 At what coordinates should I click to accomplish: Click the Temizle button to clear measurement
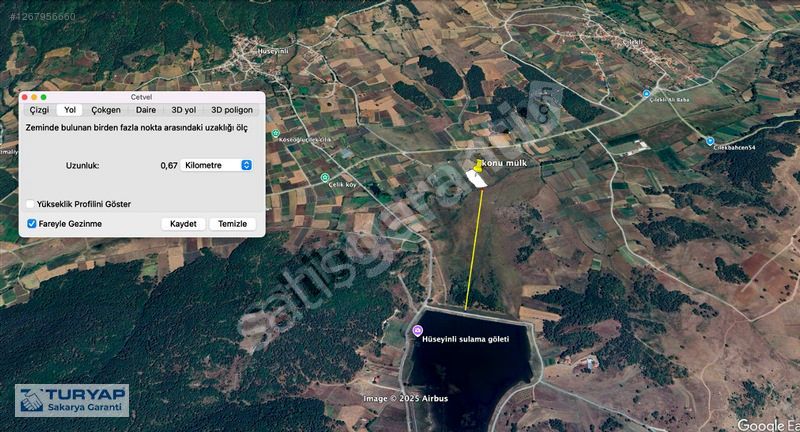coord(233,224)
